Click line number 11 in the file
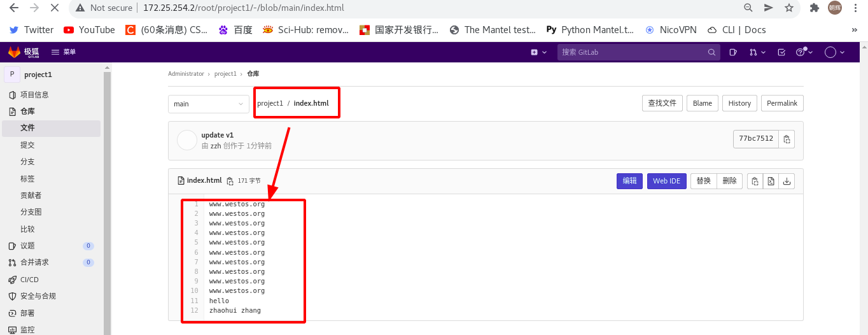The height and width of the screenshot is (335, 868). pyautogui.click(x=195, y=301)
